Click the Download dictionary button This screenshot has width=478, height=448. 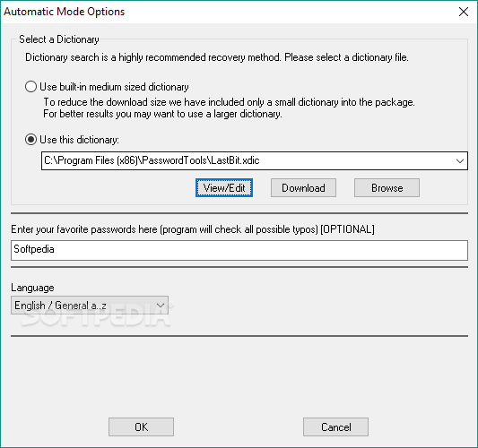point(303,188)
